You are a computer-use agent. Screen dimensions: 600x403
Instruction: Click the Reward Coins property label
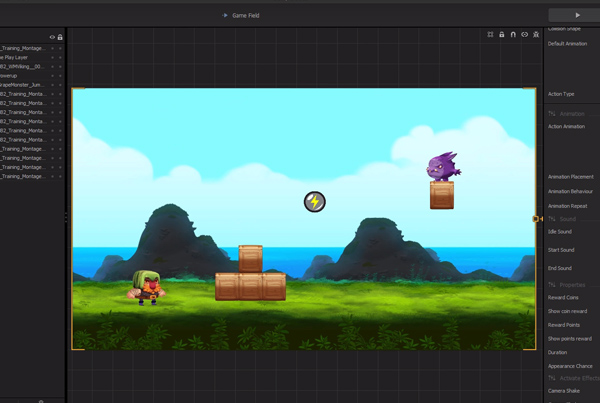click(563, 297)
